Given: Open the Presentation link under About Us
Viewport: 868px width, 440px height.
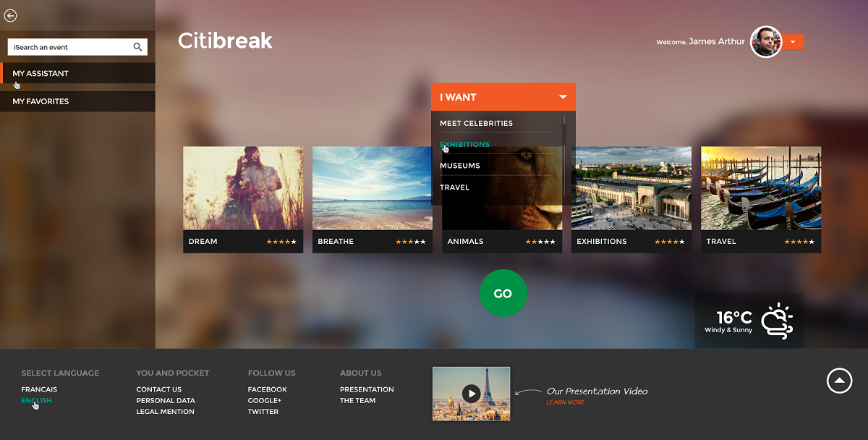Looking at the screenshot, I should [x=367, y=389].
